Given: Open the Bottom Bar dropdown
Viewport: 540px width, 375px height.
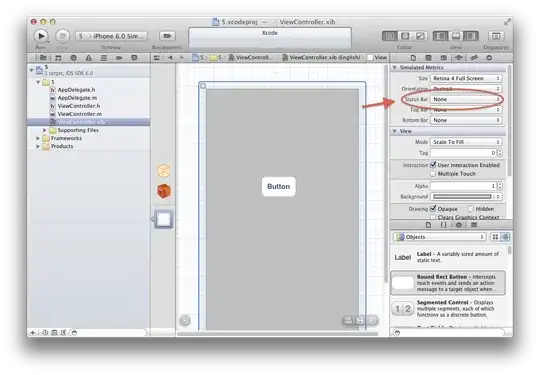Looking at the screenshot, I should 466,120.
